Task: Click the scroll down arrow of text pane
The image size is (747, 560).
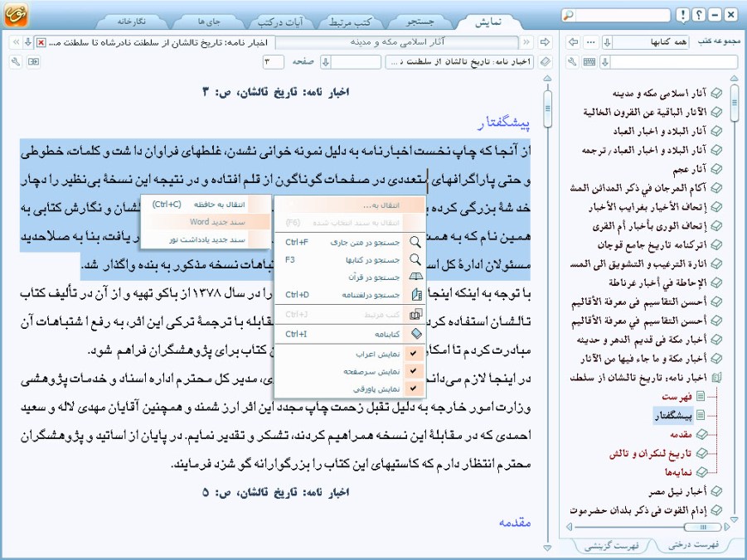Action: click(547, 548)
